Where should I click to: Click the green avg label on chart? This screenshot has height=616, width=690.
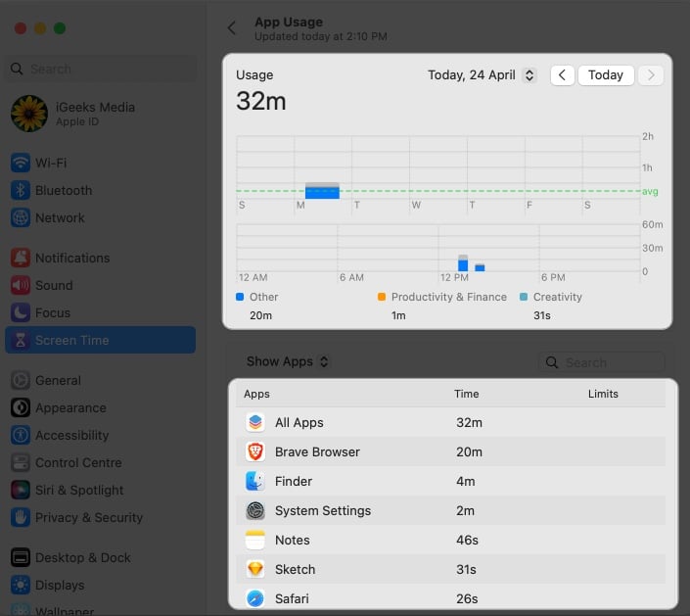[x=650, y=192]
